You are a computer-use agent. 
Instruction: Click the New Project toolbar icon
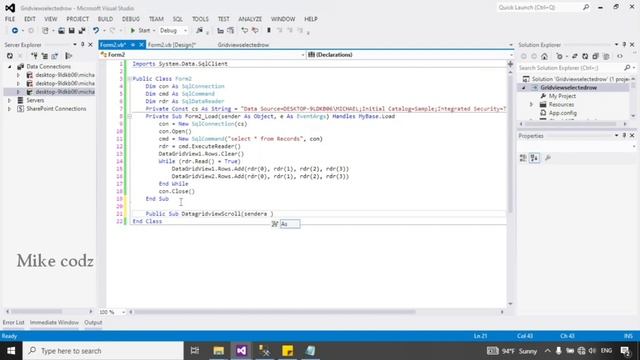pyautogui.click(x=45, y=31)
